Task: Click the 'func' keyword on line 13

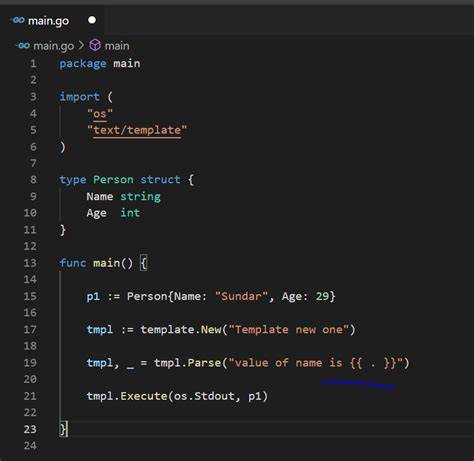Action: [73, 263]
